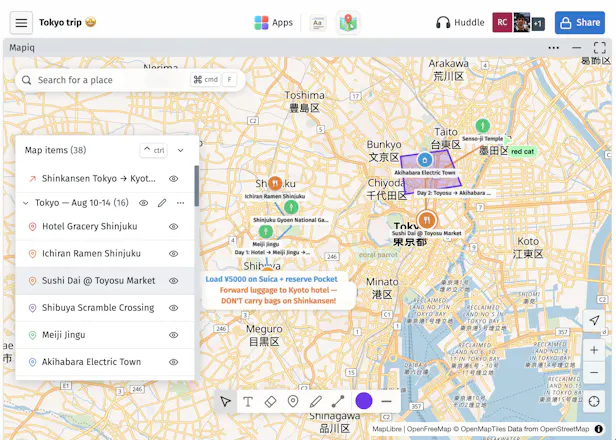
Task: Focus the Search for a place field
Action: tap(130, 80)
